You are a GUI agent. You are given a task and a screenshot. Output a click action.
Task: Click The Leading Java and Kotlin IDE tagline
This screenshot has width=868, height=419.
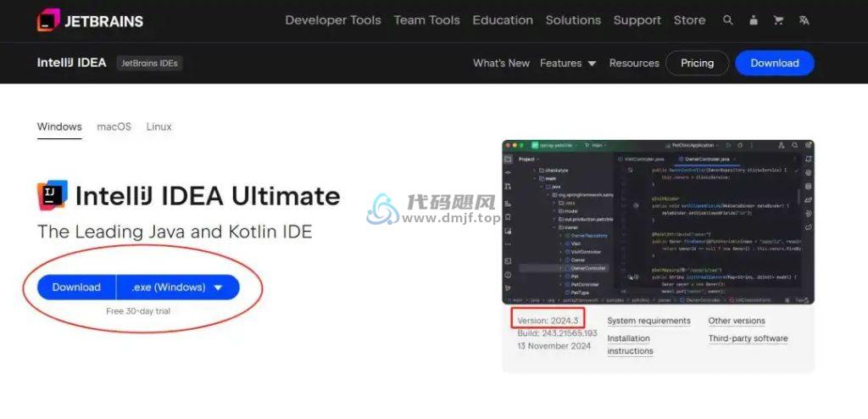175,232
